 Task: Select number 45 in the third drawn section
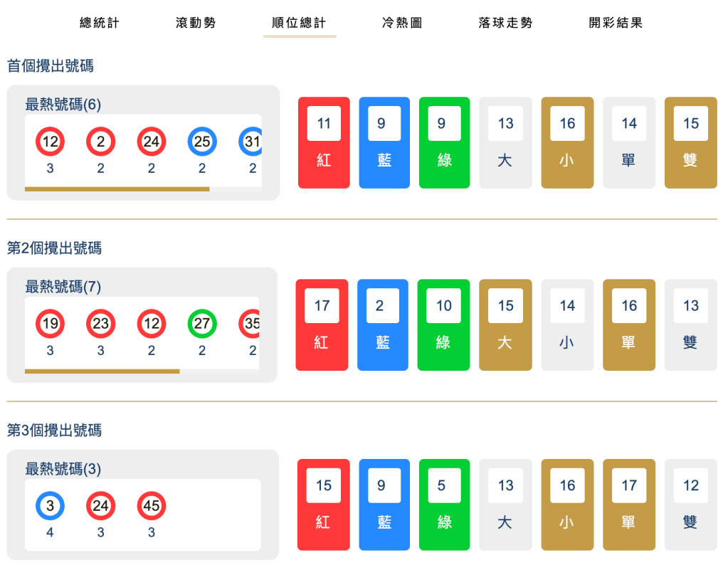pyautogui.click(x=151, y=506)
